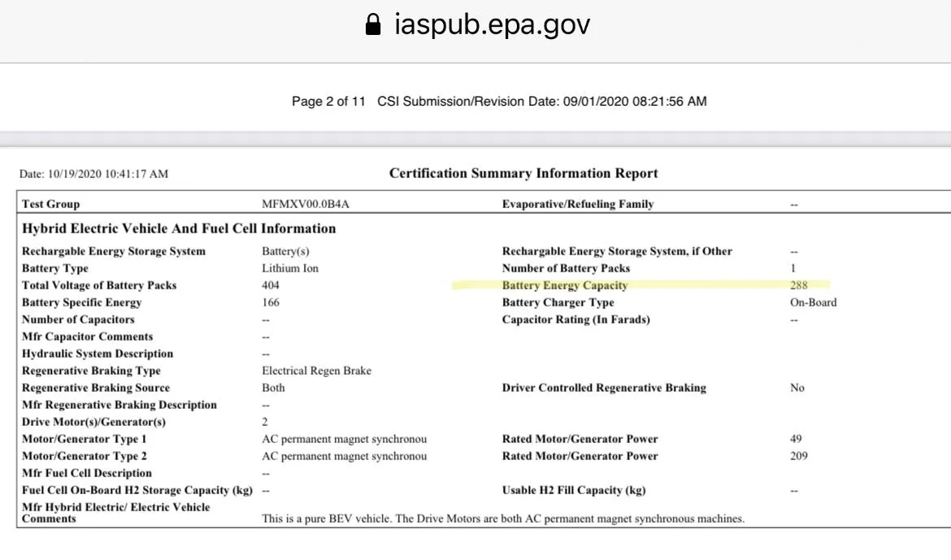Click the Hybrid Electric Vehicle section heading

[179, 228]
